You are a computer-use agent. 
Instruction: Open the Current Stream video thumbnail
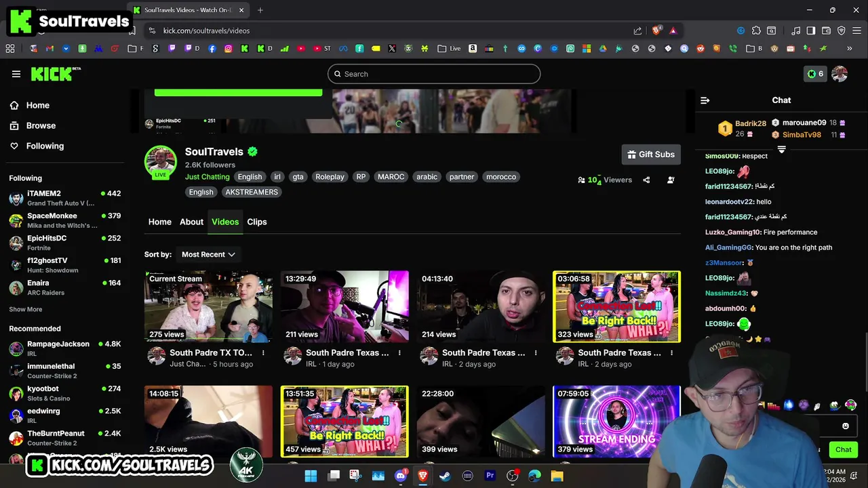coord(208,306)
